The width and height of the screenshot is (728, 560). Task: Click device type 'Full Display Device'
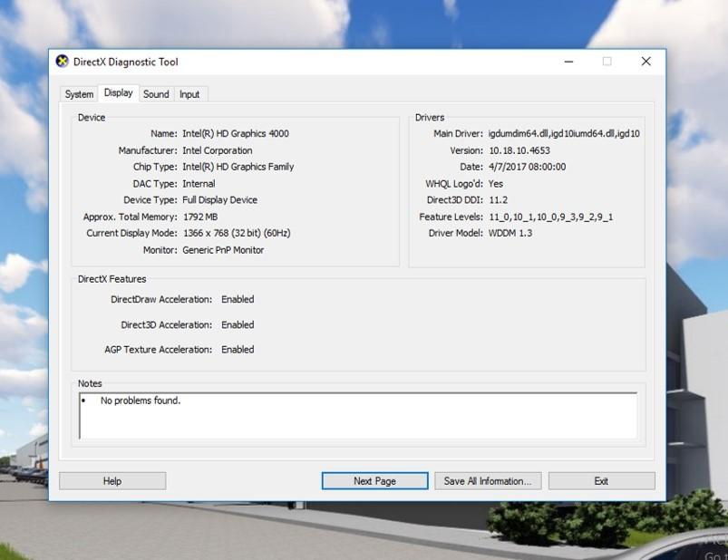click(x=219, y=200)
